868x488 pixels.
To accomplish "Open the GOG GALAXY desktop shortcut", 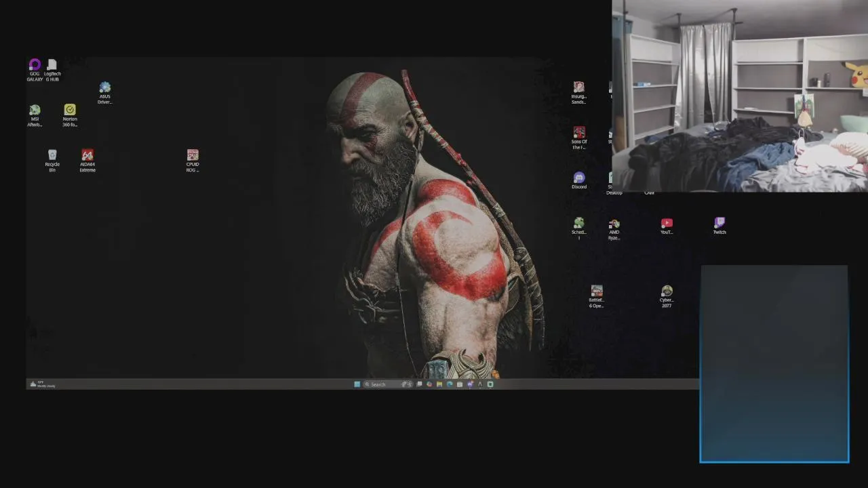I will coord(35,70).
